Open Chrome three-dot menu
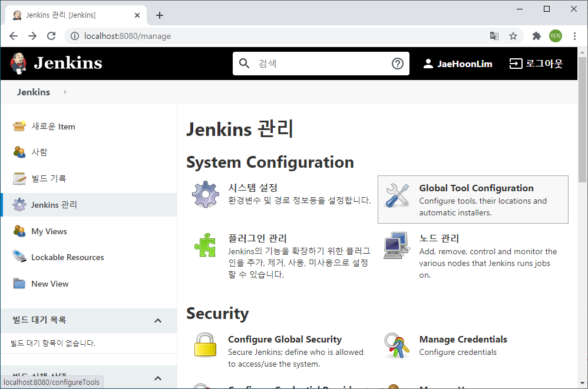The width and height of the screenshot is (588, 389). click(574, 36)
